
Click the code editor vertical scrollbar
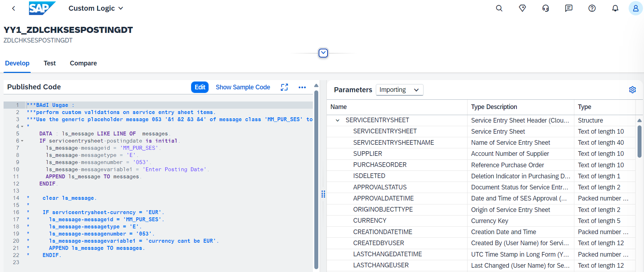(x=316, y=179)
